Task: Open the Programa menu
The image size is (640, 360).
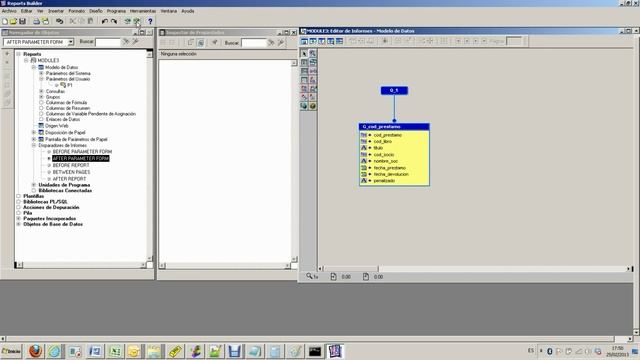Action: point(116,11)
